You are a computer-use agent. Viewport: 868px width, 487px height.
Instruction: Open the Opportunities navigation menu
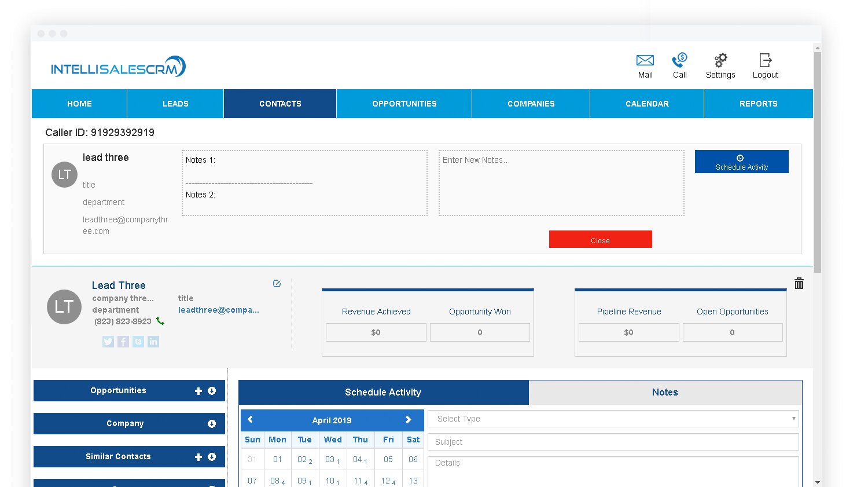coord(404,104)
